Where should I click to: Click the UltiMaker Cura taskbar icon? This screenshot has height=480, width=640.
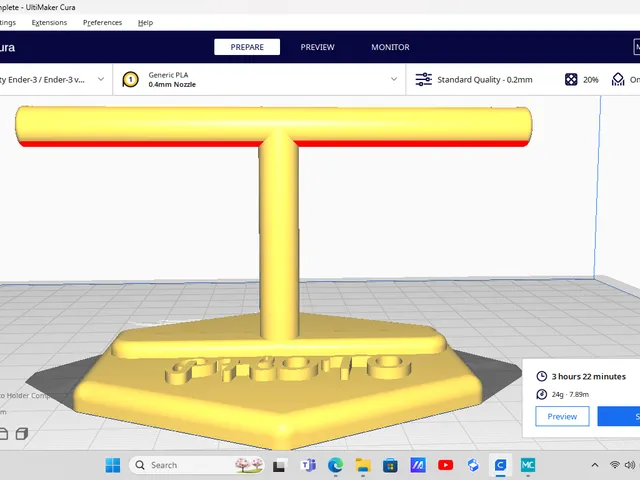(500, 465)
